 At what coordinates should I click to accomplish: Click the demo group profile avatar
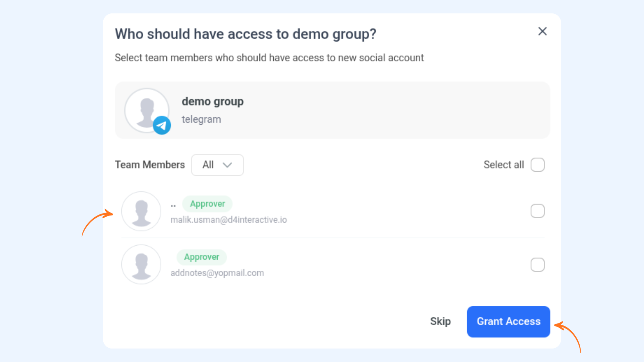coord(147,110)
